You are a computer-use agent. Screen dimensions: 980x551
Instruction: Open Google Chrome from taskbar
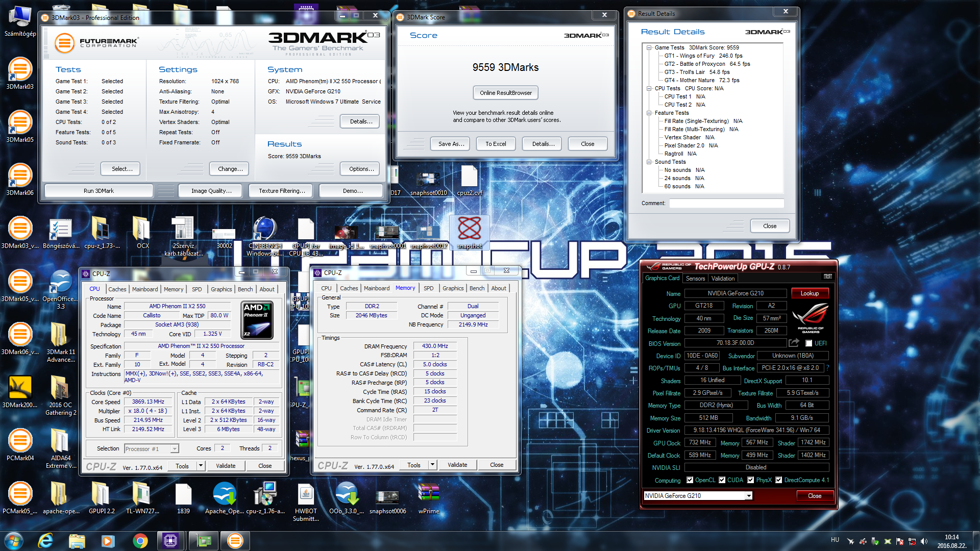140,541
